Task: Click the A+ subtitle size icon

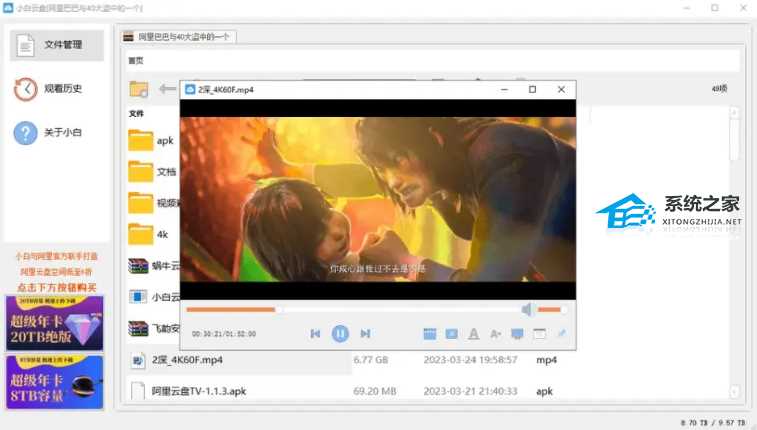Action: (495, 333)
